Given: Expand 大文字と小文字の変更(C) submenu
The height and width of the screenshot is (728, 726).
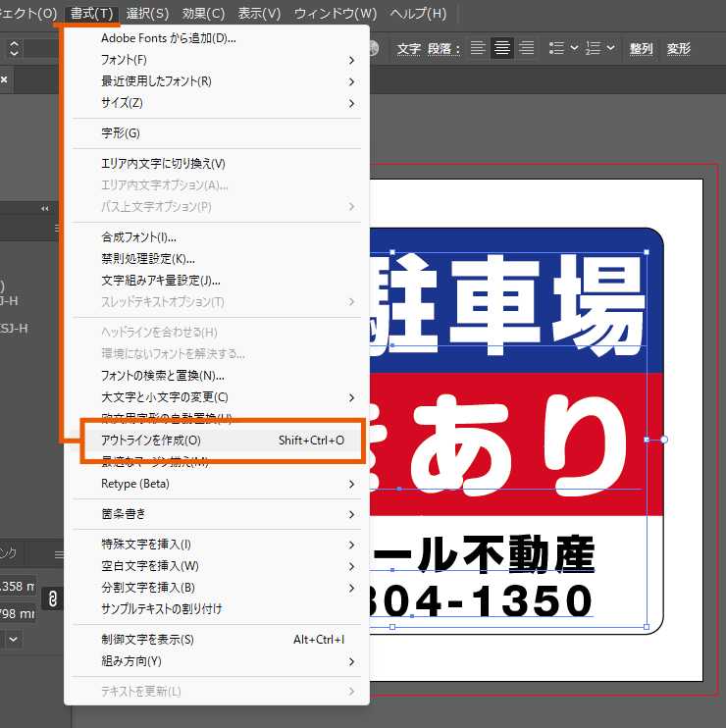Looking at the screenshot, I should tap(216, 397).
